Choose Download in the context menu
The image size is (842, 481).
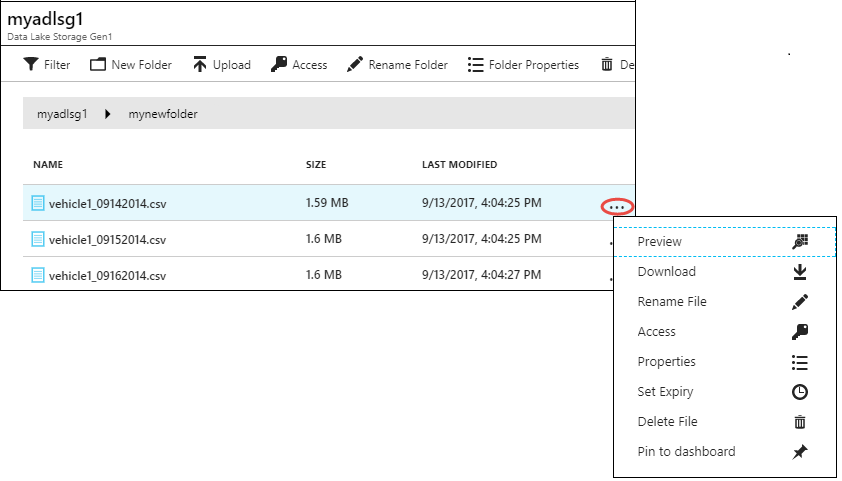click(x=666, y=272)
